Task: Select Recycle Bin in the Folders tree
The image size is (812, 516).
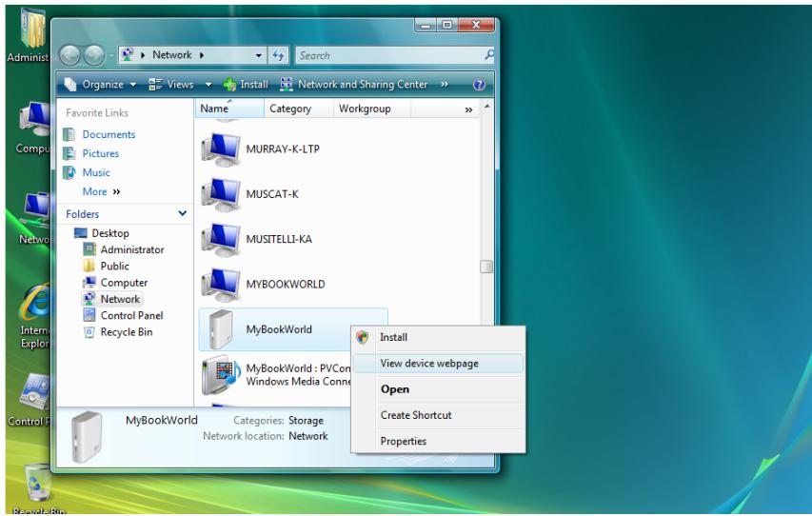Action: [x=127, y=332]
